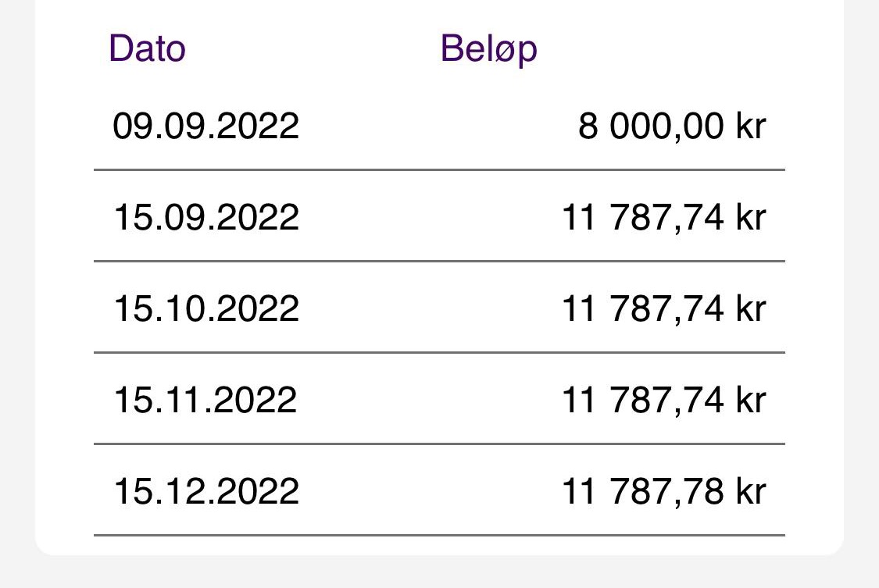
Task: Click the divider line below the 15.12.2022 row
Action: [439, 535]
